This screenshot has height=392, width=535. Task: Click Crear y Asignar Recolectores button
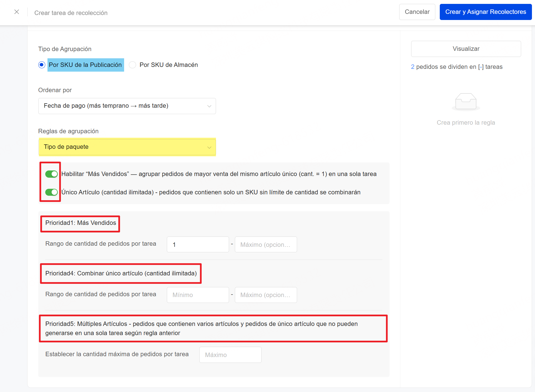point(485,12)
